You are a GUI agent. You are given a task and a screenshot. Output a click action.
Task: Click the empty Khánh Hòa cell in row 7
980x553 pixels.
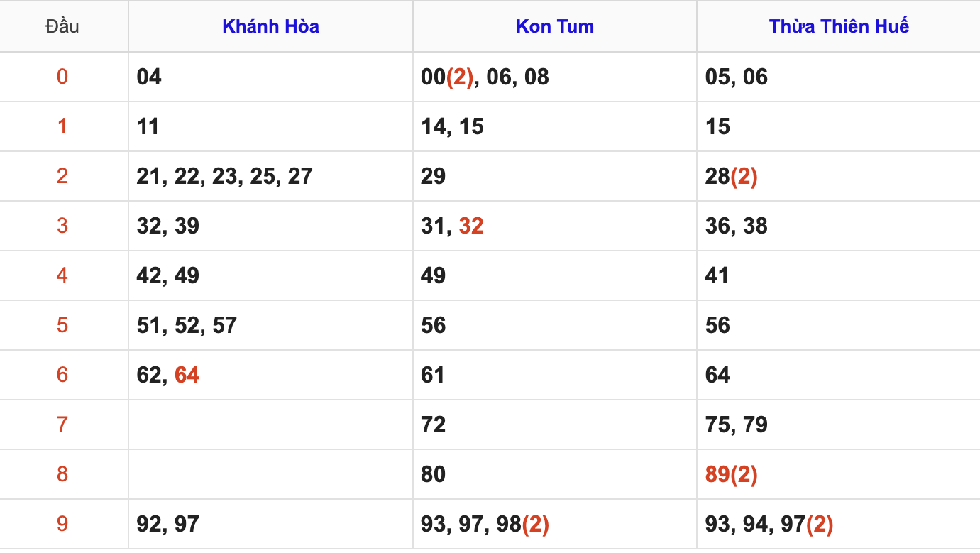(270, 425)
